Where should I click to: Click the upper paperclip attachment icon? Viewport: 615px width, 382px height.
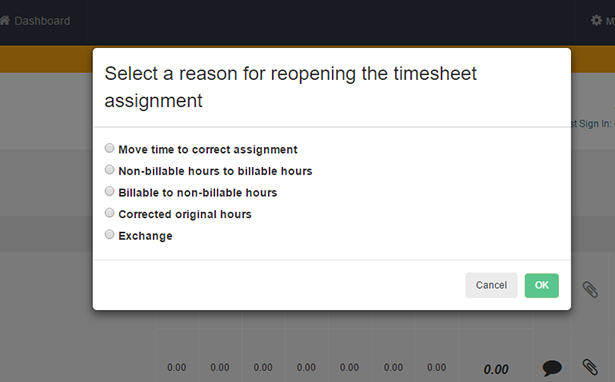(590, 290)
